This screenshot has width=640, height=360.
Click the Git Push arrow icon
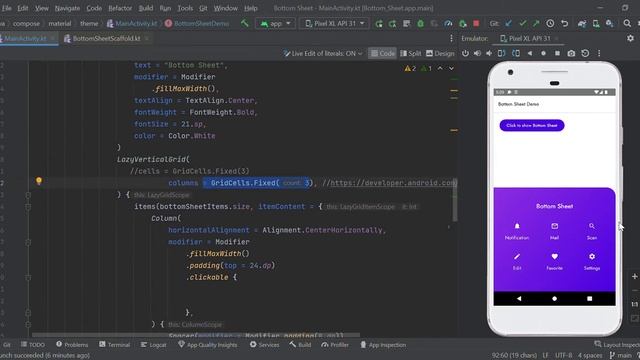[536, 24]
